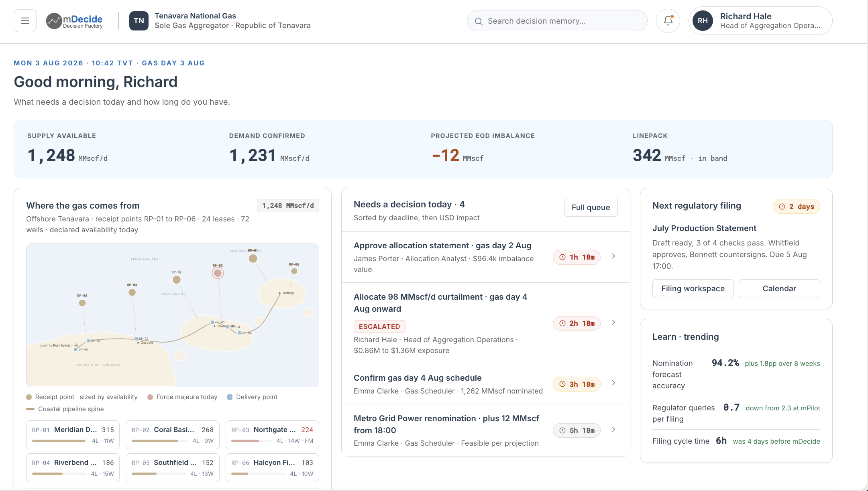The height and width of the screenshot is (491, 868).
Task: Select the RP-02 receipt point on map
Action: pos(177,280)
